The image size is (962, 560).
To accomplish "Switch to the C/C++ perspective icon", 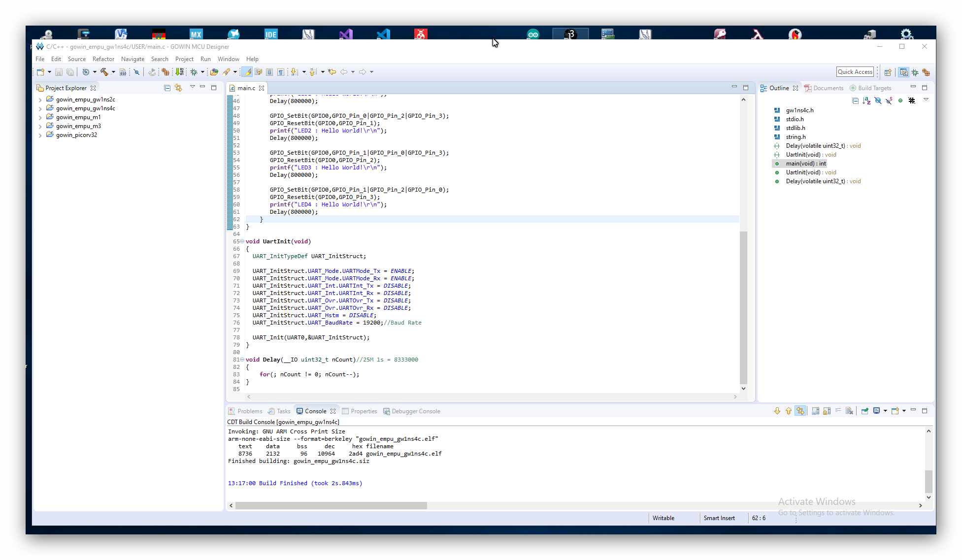I will 903,72.
